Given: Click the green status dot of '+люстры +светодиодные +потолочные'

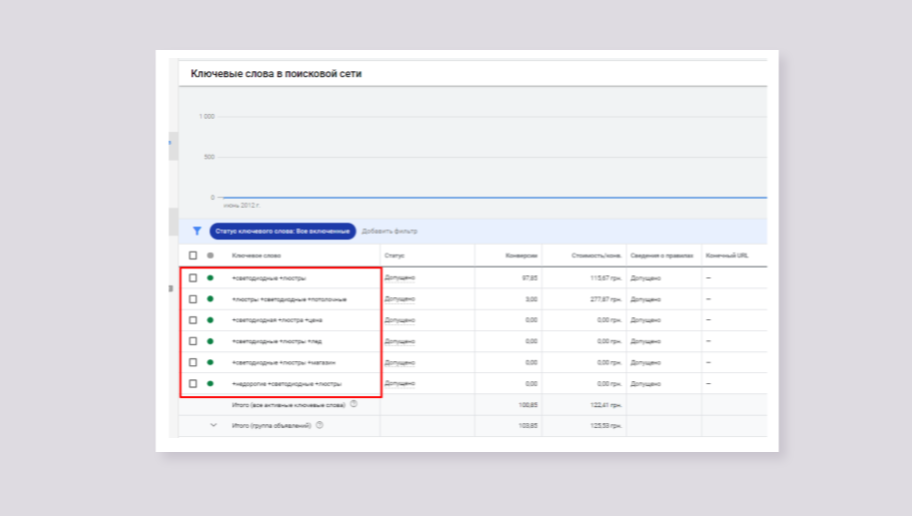Looking at the screenshot, I should (211, 299).
